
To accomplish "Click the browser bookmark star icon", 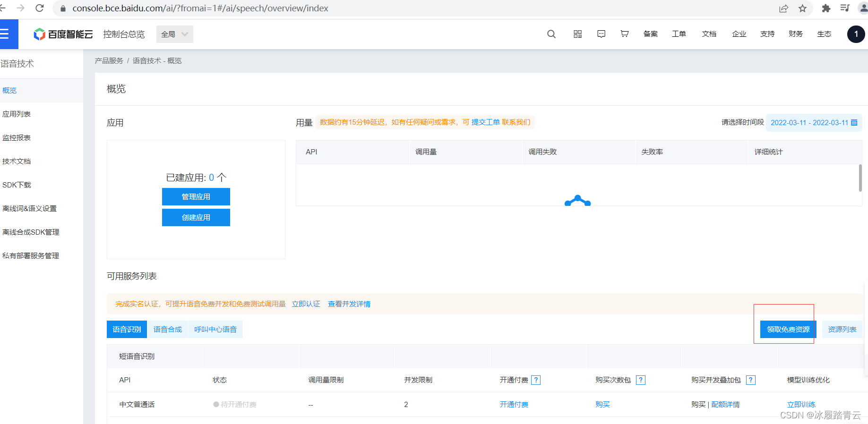I will coord(802,8).
